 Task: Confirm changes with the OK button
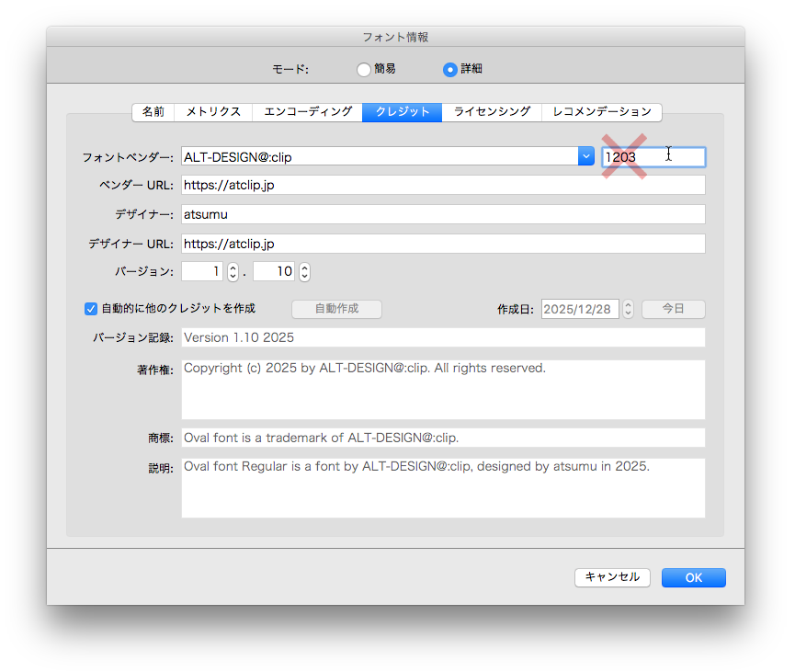[x=693, y=577]
